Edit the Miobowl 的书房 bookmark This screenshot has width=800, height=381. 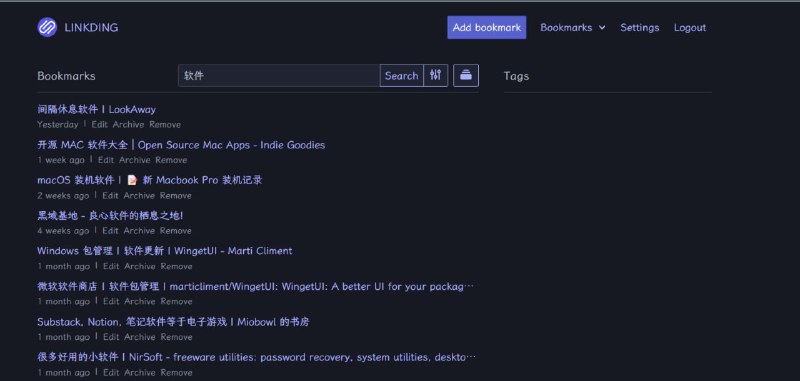[x=111, y=337]
